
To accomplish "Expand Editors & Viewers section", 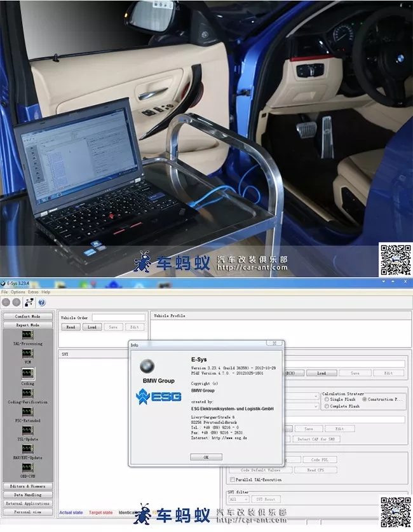I will (x=28, y=486).
